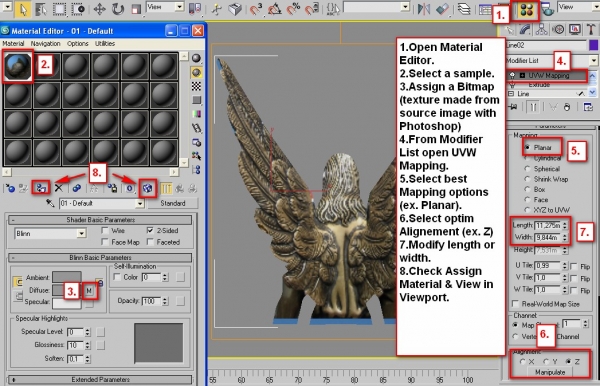Collapse the Line entry in modifier stack
Image resolution: width=600 pixels, height=386 pixels.
(x=511, y=94)
